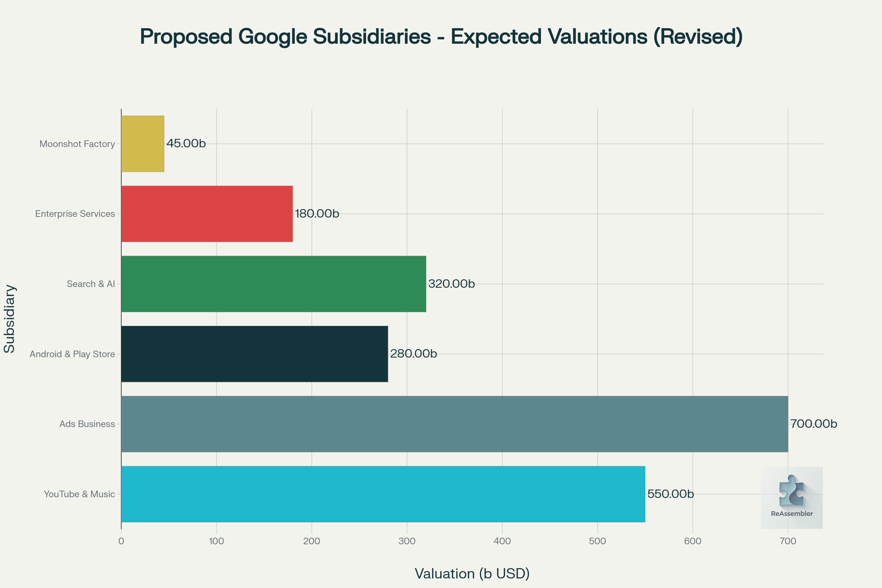Screen dimensions: 882x588
Task: Click the green Search & AI bar
Action: (273, 284)
